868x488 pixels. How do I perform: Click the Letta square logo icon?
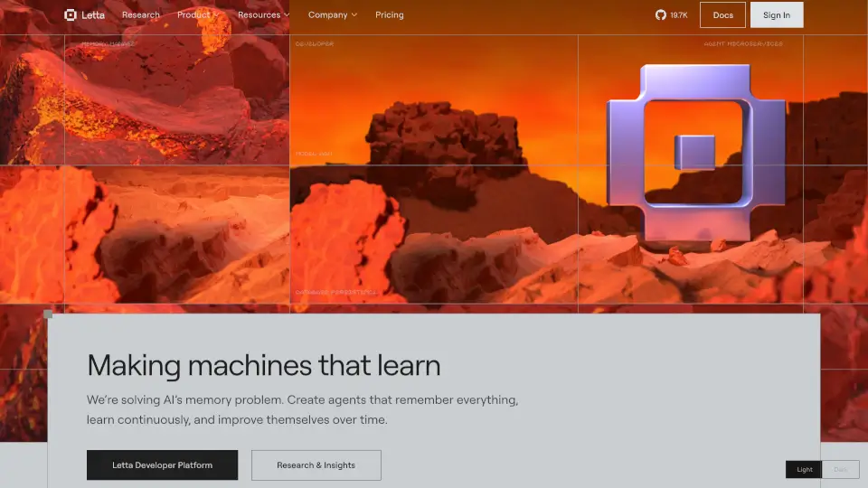click(71, 14)
